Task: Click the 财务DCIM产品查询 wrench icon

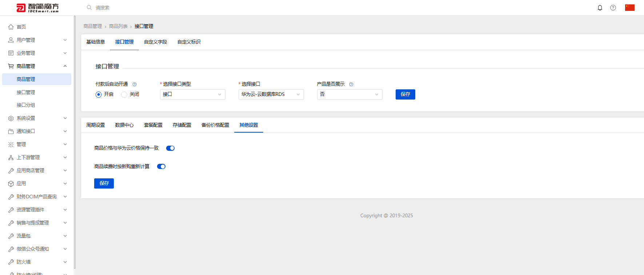Action: tap(11, 197)
